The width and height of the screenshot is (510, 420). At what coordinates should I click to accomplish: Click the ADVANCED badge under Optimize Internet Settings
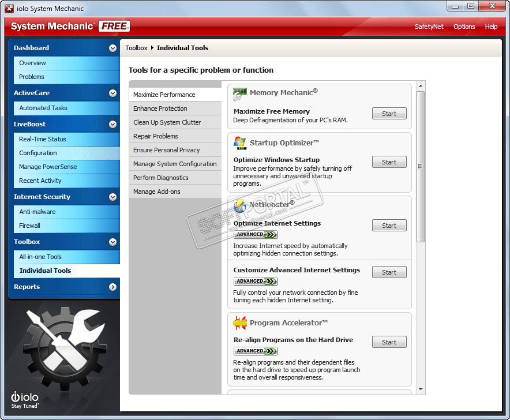coord(256,235)
